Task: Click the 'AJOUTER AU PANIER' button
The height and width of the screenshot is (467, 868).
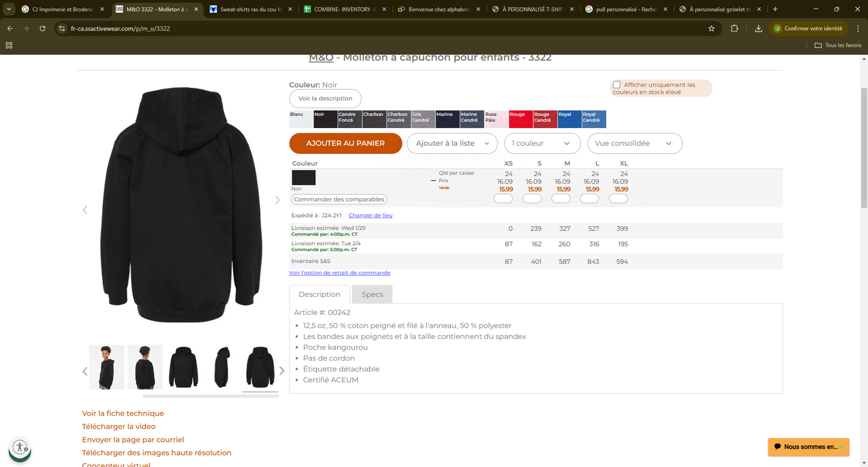Action: (345, 144)
